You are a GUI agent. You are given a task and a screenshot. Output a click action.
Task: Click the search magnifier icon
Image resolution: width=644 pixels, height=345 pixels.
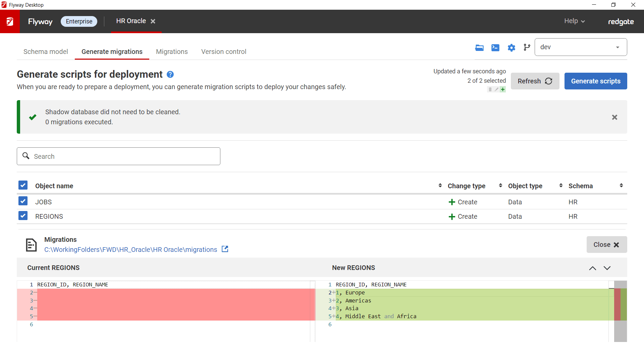point(26,156)
